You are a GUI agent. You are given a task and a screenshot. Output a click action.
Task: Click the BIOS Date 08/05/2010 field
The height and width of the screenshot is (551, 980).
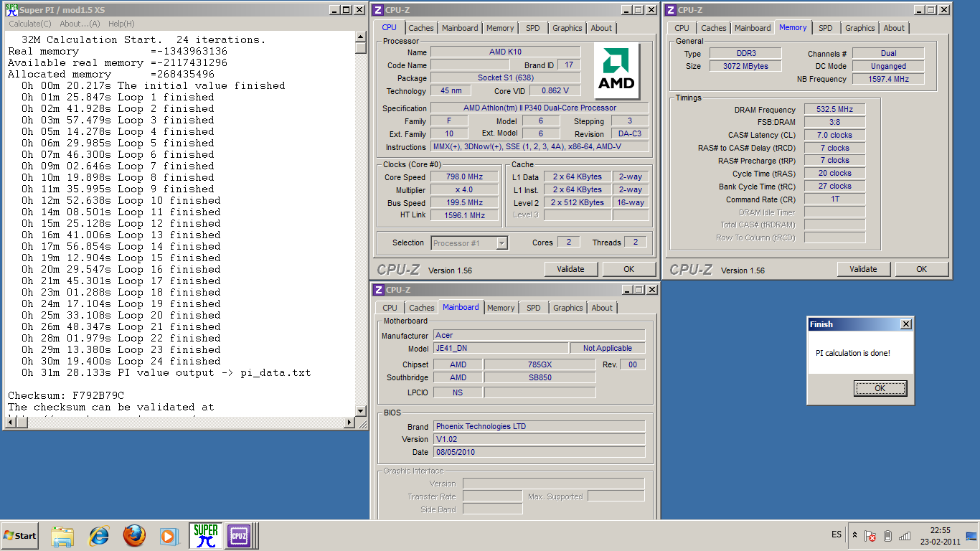click(x=539, y=452)
